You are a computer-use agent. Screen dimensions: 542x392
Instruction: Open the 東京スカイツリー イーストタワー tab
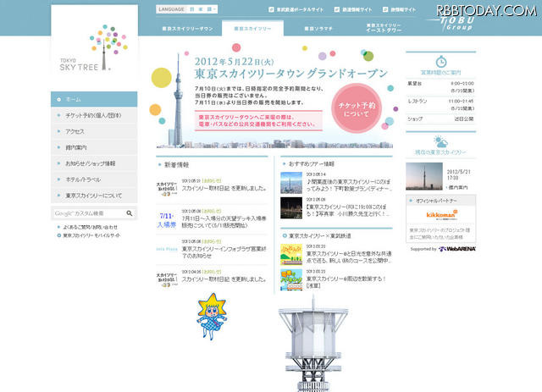coord(384,28)
